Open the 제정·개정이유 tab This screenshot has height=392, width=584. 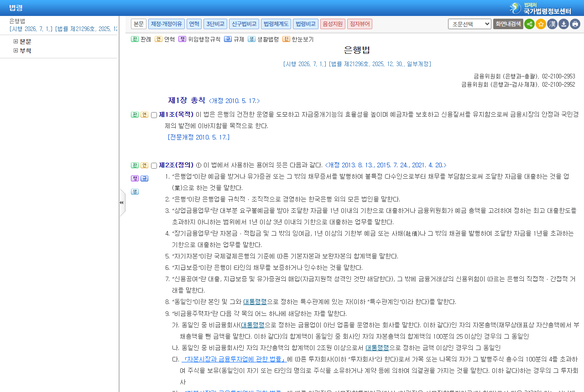tap(167, 24)
